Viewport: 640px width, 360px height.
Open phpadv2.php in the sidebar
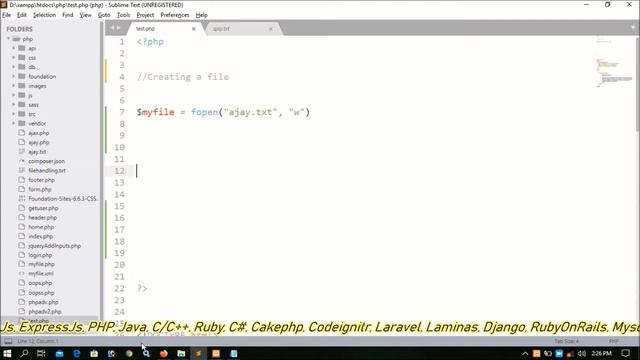point(45,311)
